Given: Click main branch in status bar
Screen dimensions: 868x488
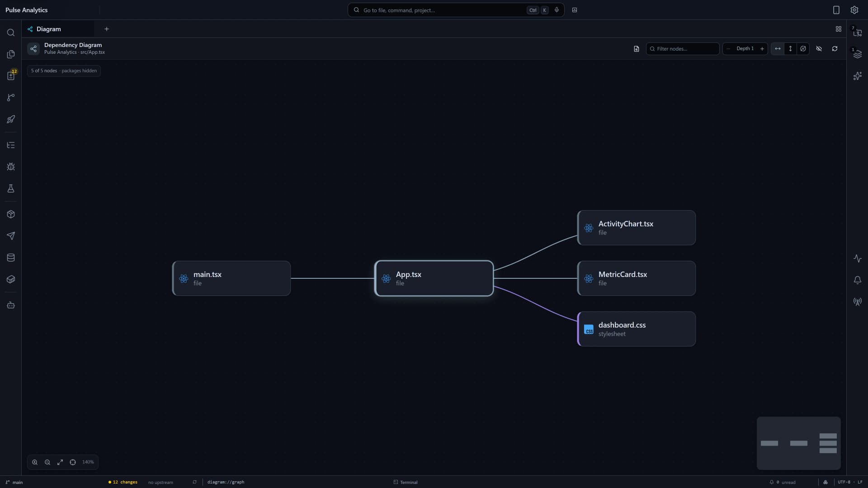Looking at the screenshot, I should pyautogui.click(x=14, y=482).
